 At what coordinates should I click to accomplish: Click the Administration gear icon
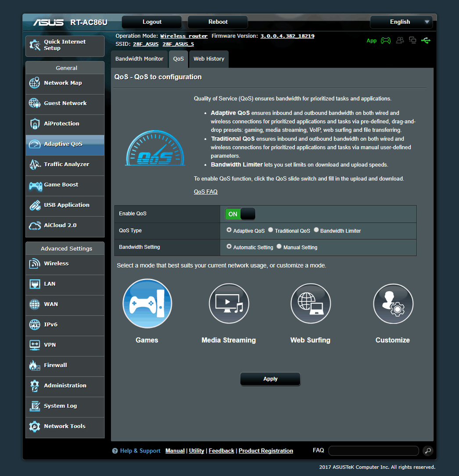click(x=35, y=386)
